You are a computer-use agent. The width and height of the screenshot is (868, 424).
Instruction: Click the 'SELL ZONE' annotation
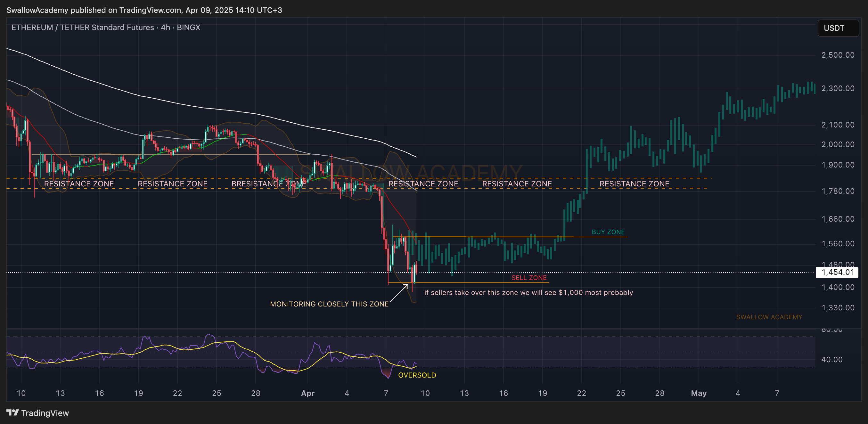pyautogui.click(x=529, y=278)
